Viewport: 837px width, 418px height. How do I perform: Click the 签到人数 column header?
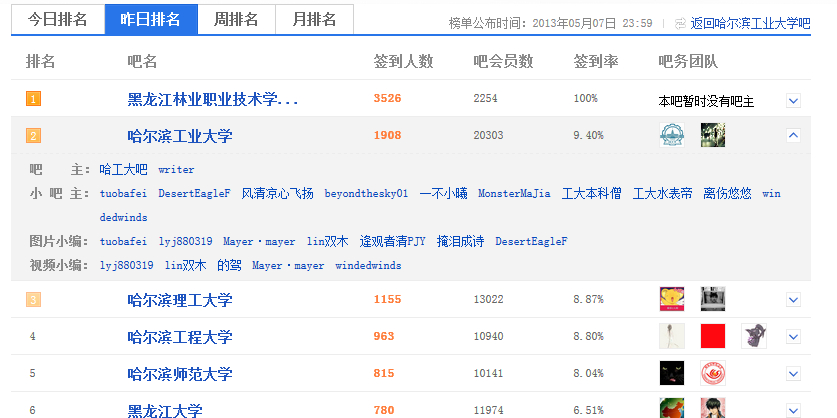403,62
